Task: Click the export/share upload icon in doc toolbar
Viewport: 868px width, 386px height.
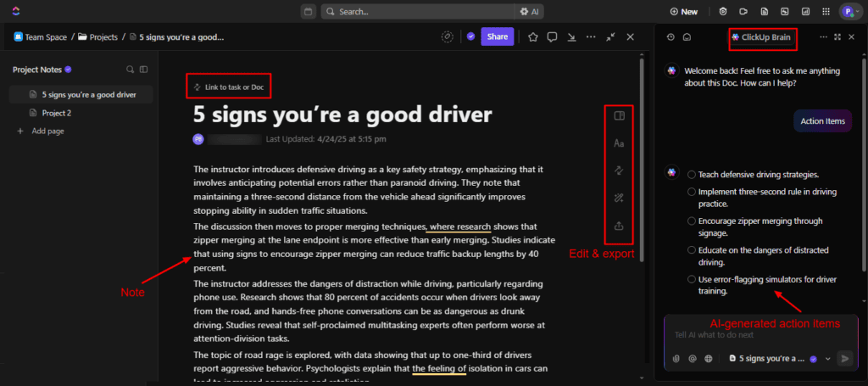Action: coord(619,226)
